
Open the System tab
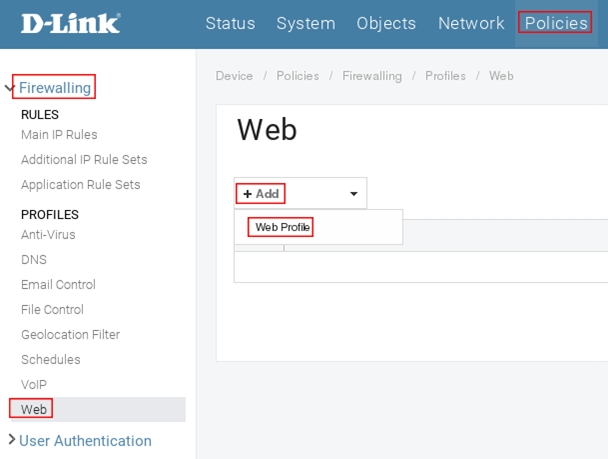pos(306,23)
